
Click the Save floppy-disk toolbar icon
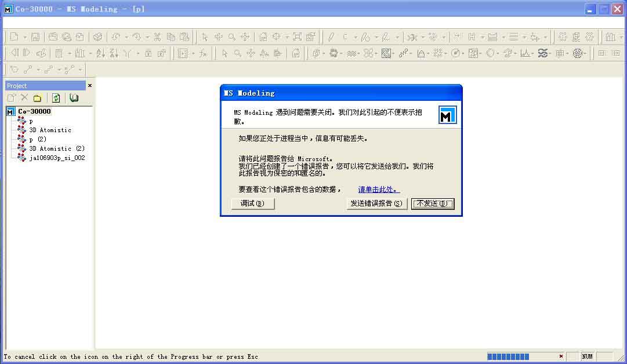[35, 37]
